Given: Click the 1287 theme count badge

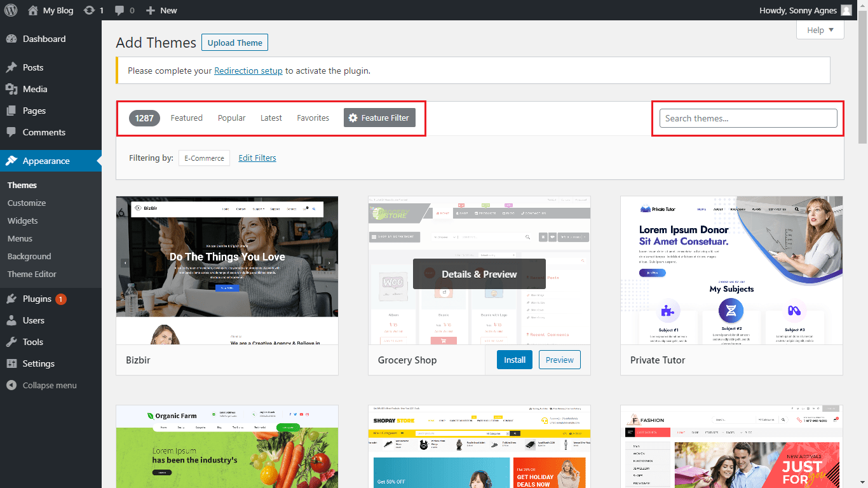Looking at the screenshot, I should pyautogui.click(x=144, y=118).
